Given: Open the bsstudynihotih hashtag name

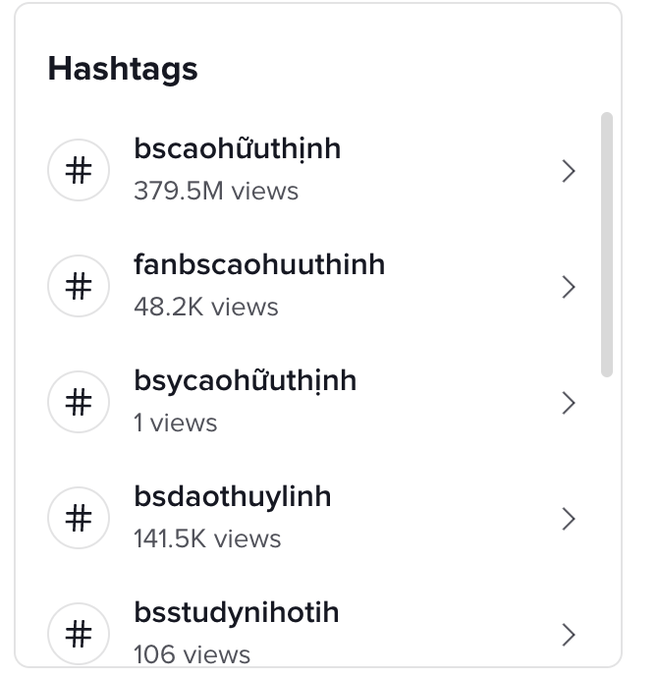Looking at the screenshot, I should click(x=237, y=614).
